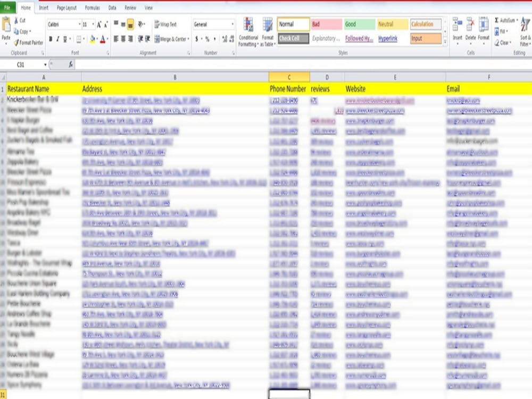Viewport: 532px width, 399px height.
Task: Open Sort & Filter
Action: [x=525, y=32]
